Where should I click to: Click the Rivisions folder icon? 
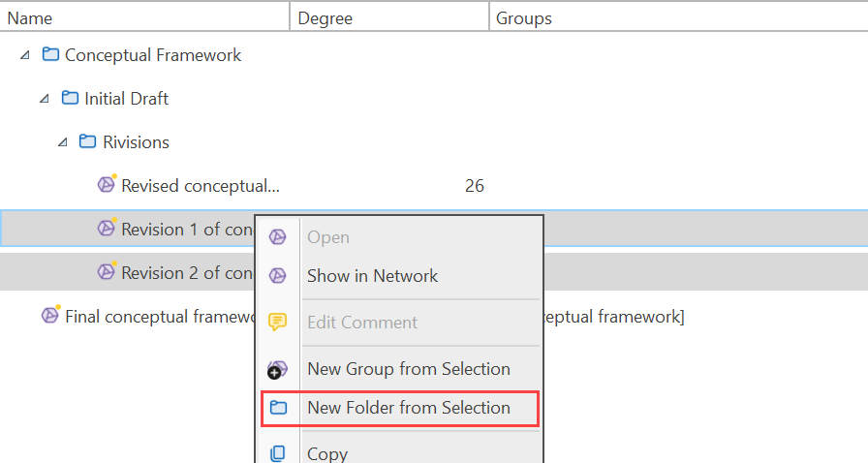88,142
